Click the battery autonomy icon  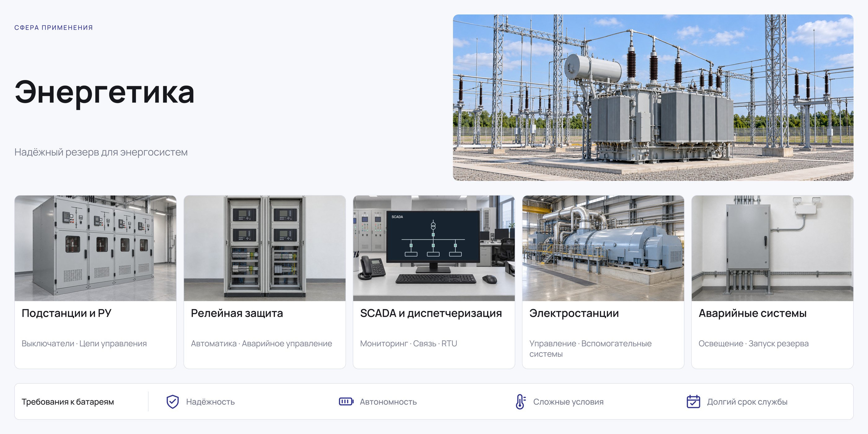click(x=346, y=402)
